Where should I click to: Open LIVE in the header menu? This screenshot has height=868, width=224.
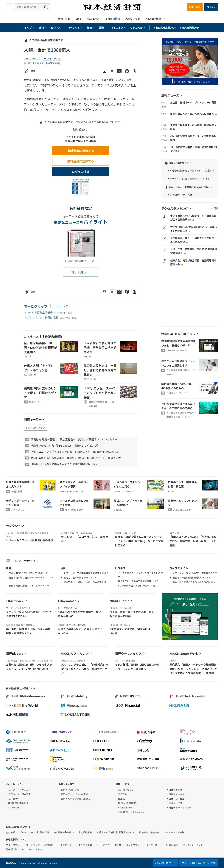tap(78, 18)
